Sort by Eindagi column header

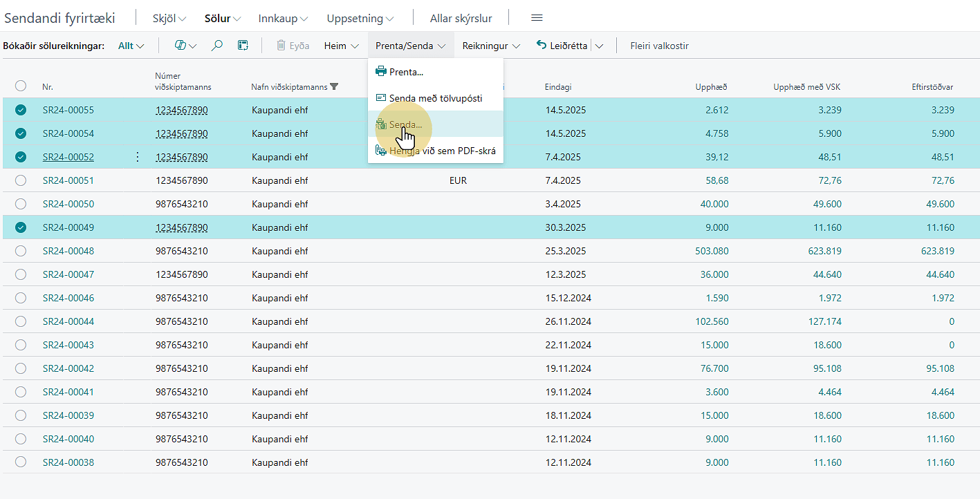pos(558,87)
